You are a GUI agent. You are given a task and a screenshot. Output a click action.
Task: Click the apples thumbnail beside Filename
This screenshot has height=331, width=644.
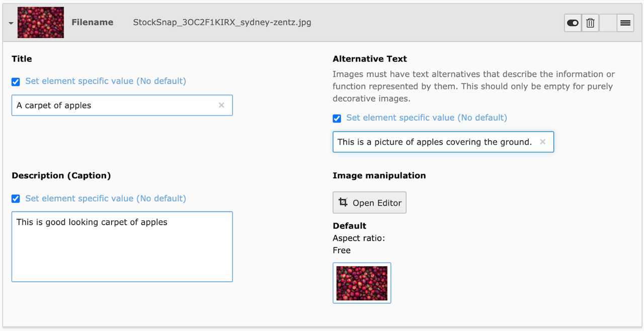tap(41, 23)
